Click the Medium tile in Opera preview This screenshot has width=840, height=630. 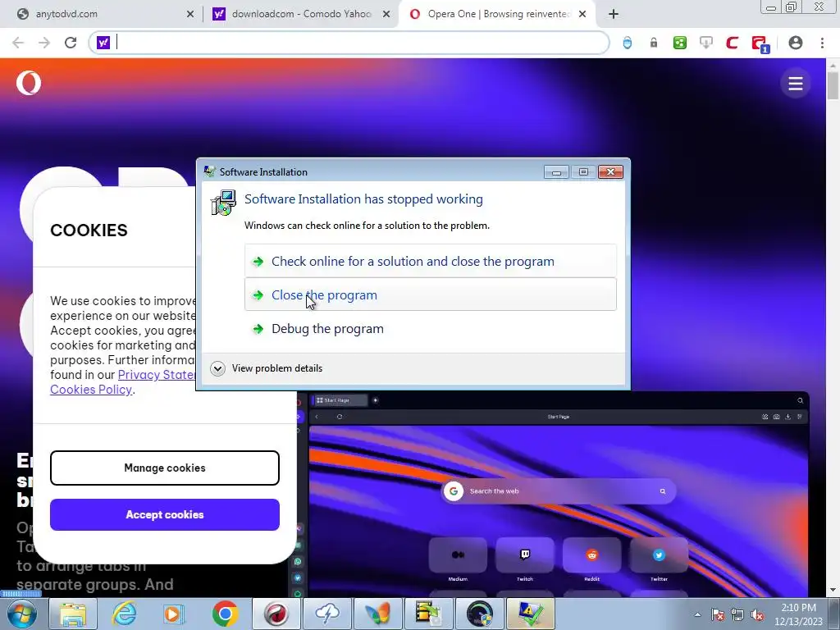point(458,555)
